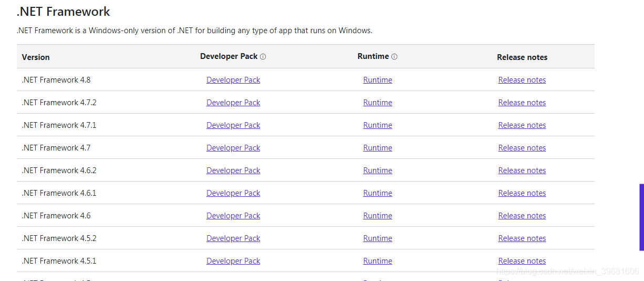
Task: Open Developer Pack for .NET Framework 4.6.1
Action: pyautogui.click(x=233, y=193)
